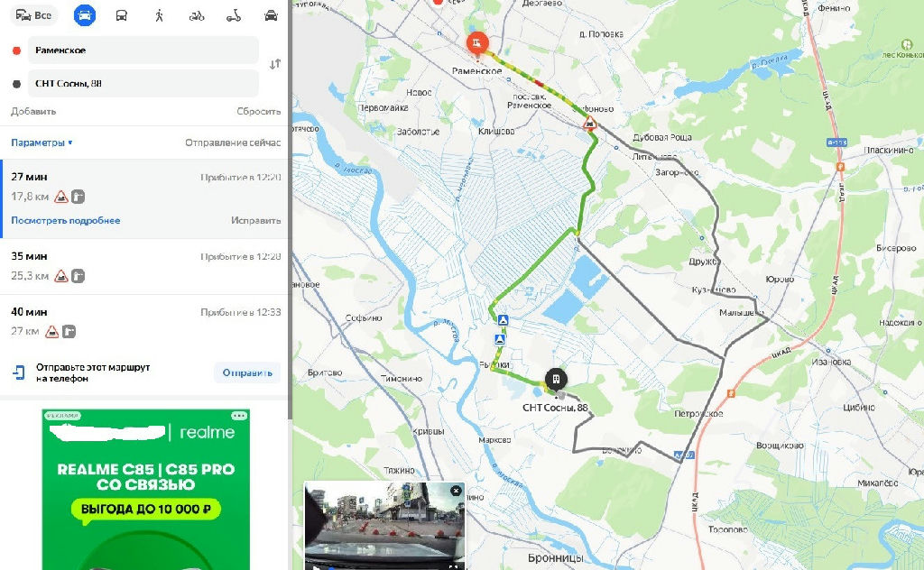Close the street camera video preview
This screenshot has height=570, width=924.
[x=456, y=491]
